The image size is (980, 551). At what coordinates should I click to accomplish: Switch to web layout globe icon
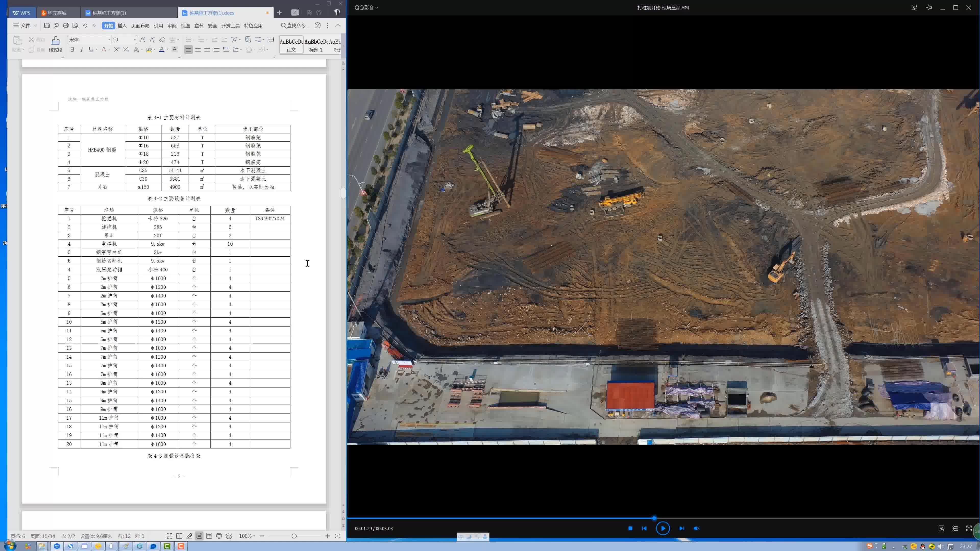pyautogui.click(x=219, y=536)
